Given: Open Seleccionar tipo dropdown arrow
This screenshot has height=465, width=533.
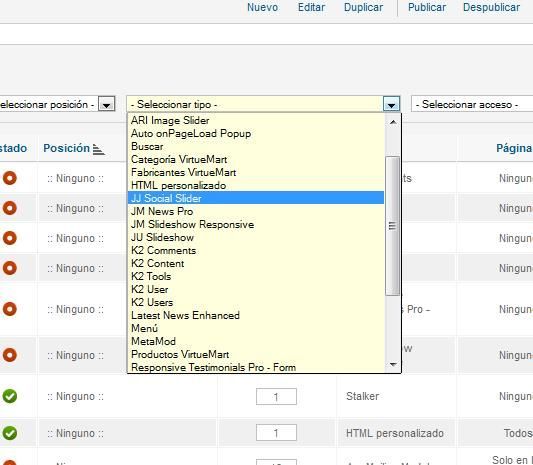Looking at the screenshot, I should click(x=391, y=104).
